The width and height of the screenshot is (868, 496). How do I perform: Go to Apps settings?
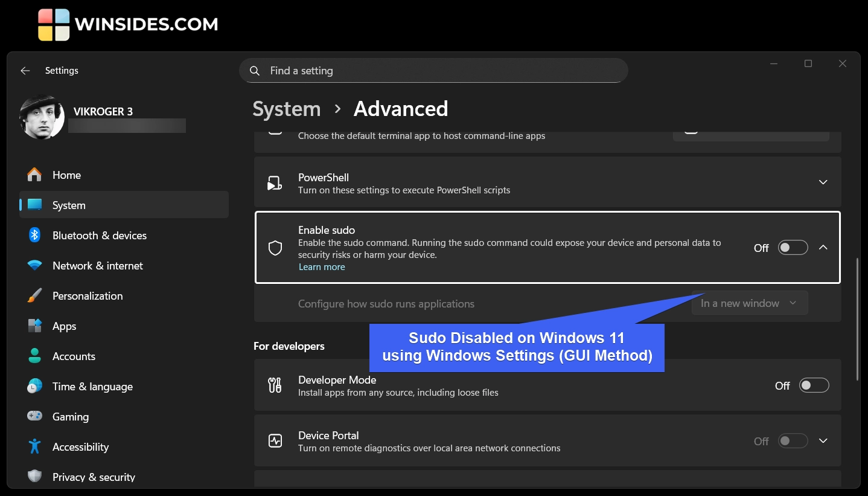pos(124,326)
